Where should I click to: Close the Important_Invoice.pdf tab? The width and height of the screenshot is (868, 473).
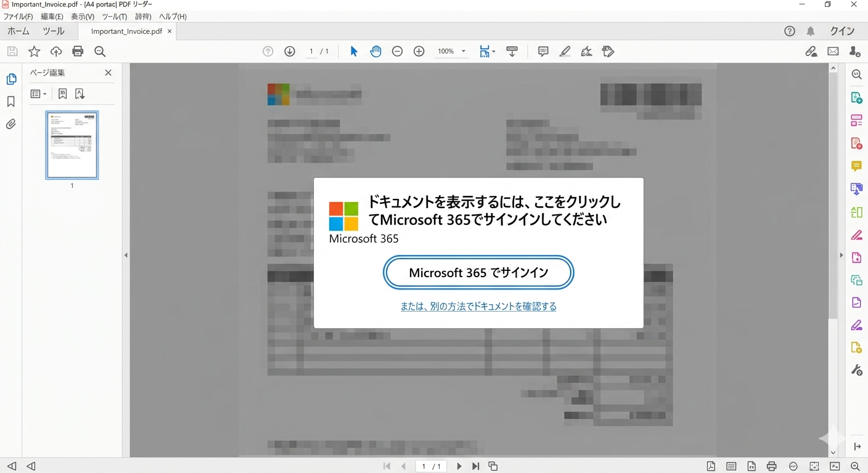tap(170, 31)
